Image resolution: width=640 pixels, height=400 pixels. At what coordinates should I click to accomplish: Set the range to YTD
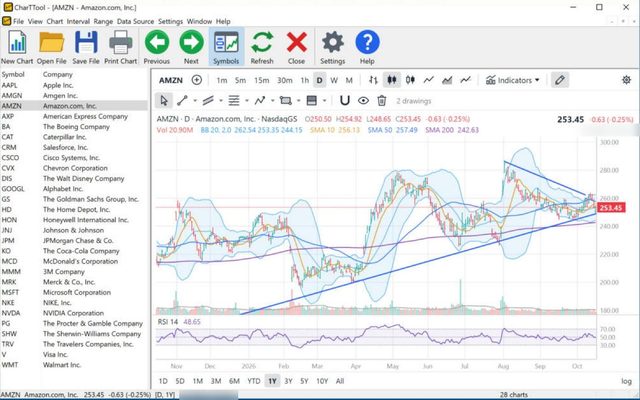pyautogui.click(x=254, y=381)
